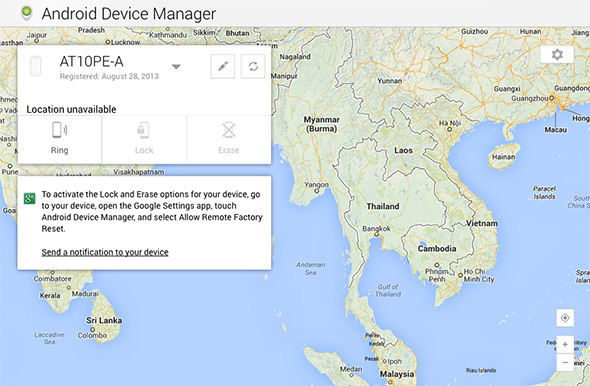The image size is (590, 386).
Task: Click the Android Device Manager title
Action: [129, 14]
